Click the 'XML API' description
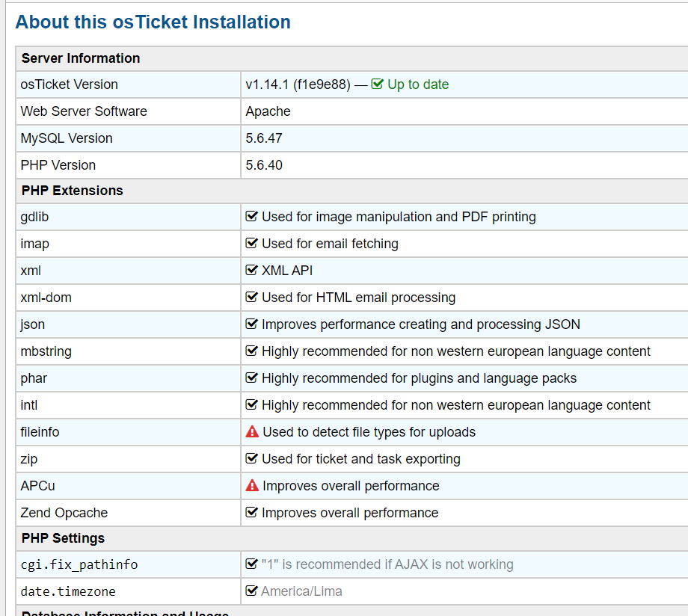Image resolution: width=688 pixels, height=616 pixels. coord(287,271)
